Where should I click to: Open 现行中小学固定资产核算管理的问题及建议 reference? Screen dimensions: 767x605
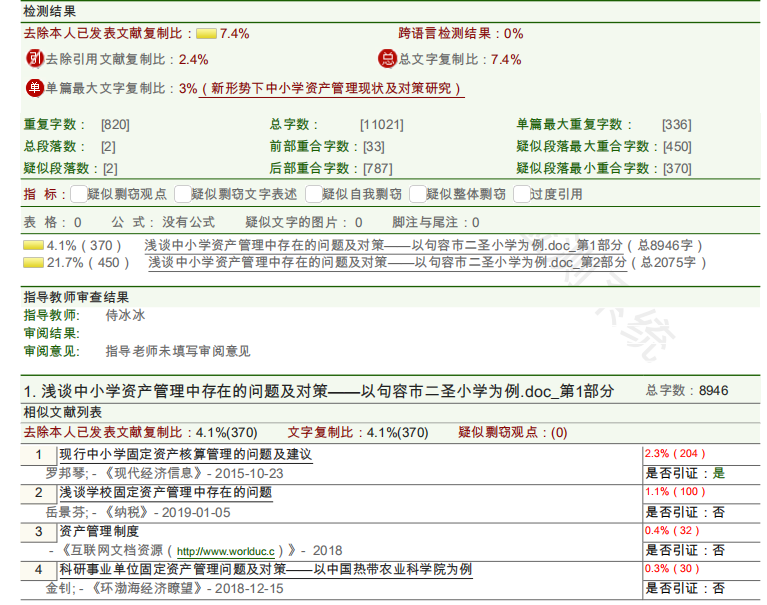pos(185,455)
